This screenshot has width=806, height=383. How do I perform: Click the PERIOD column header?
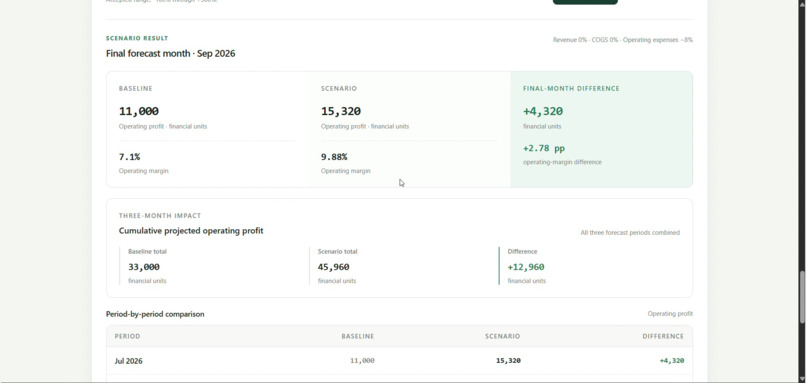[x=127, y=336]
